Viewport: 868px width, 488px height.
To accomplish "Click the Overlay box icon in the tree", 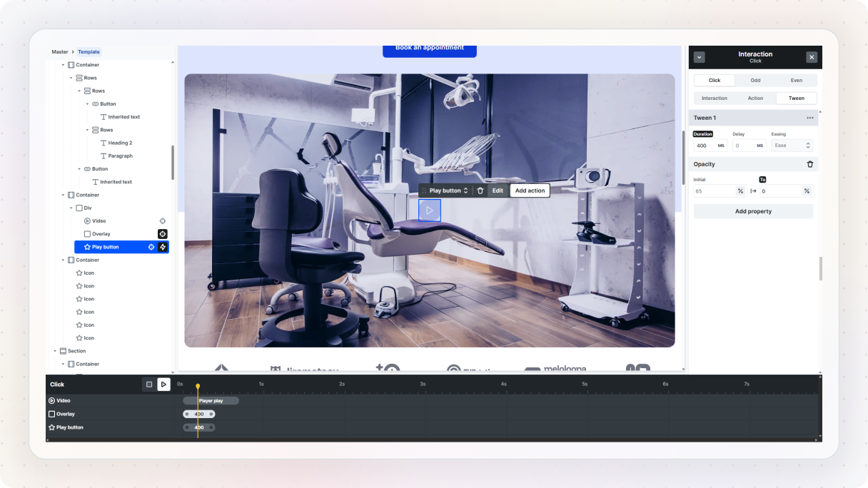I will 87,234.
